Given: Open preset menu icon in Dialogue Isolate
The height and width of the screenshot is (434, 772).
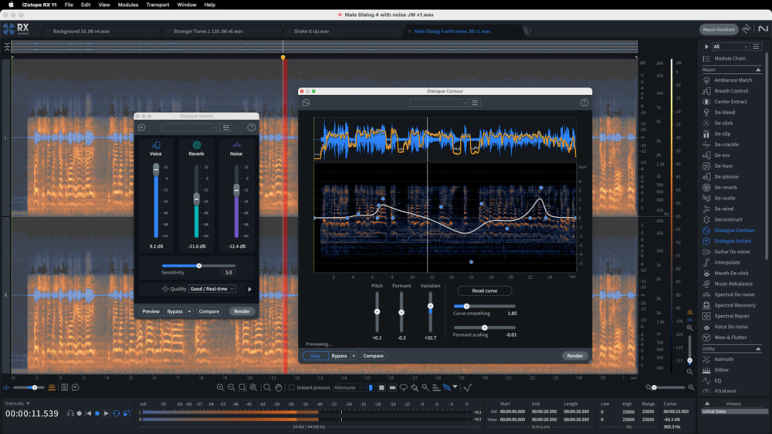Looking at the screenshot, I should tap(227, 128).
